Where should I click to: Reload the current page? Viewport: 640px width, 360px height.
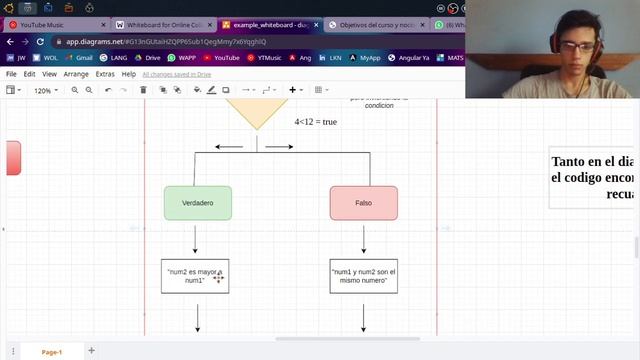40,42
